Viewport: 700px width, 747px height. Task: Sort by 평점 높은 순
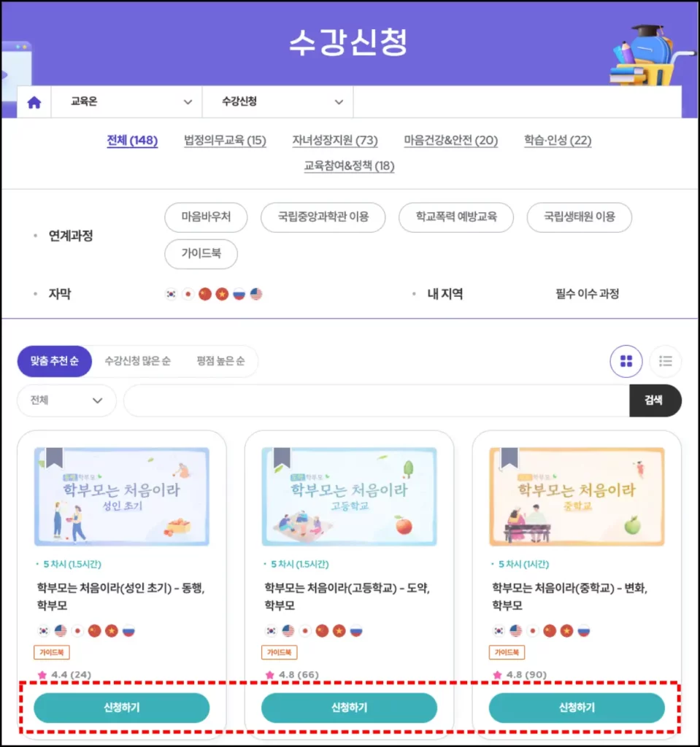pyautogui.click(x=220, y=361)
